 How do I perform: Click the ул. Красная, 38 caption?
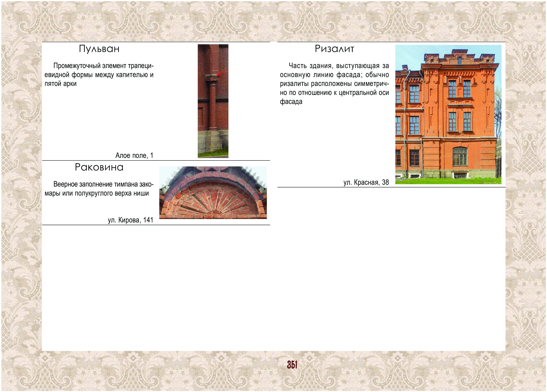pos(366,182)
